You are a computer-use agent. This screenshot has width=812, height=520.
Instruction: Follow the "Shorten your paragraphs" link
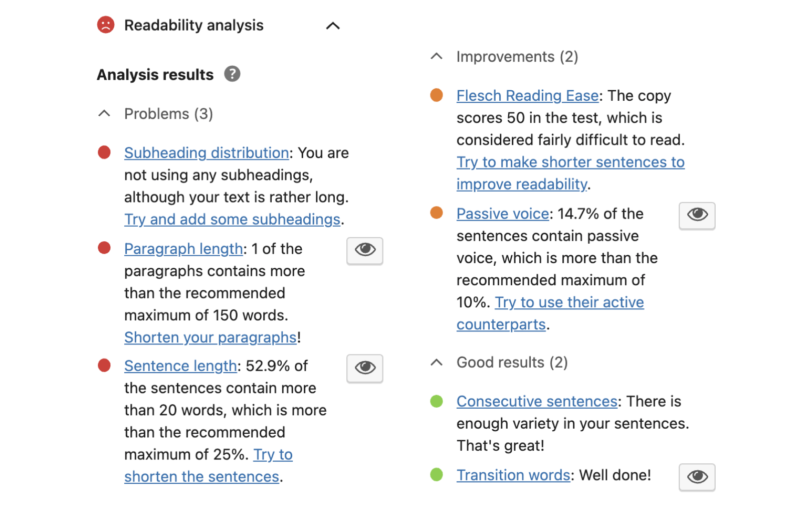pos(211,337)
